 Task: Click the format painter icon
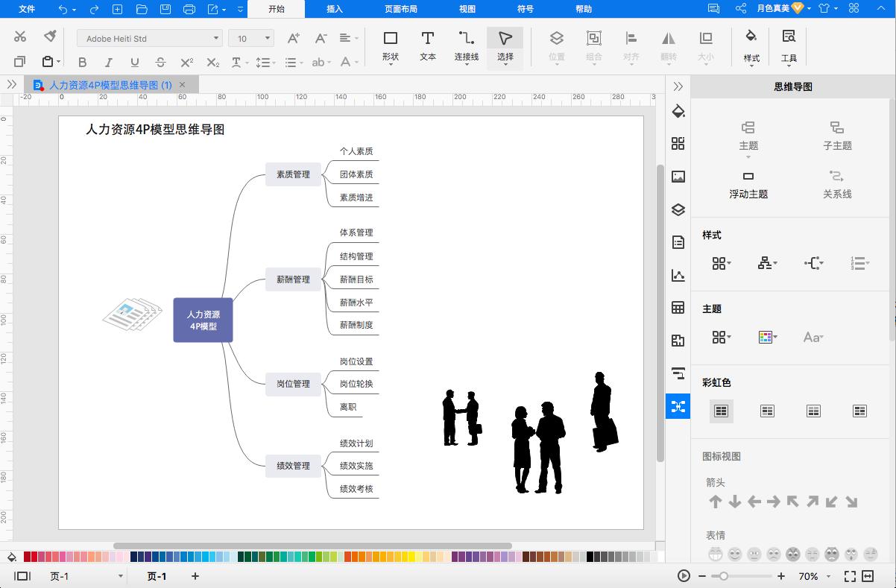[50, 36]
